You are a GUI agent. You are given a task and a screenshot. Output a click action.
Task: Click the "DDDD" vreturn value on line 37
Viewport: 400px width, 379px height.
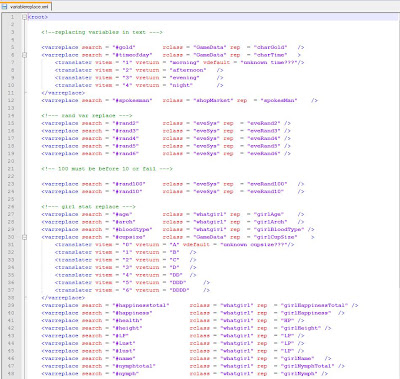point(179,290)
